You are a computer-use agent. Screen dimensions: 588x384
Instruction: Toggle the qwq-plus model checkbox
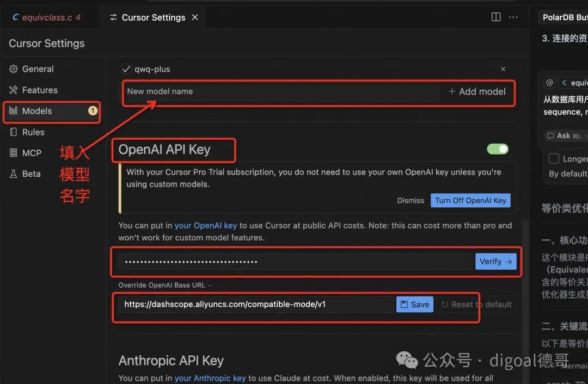coord(126,69)
